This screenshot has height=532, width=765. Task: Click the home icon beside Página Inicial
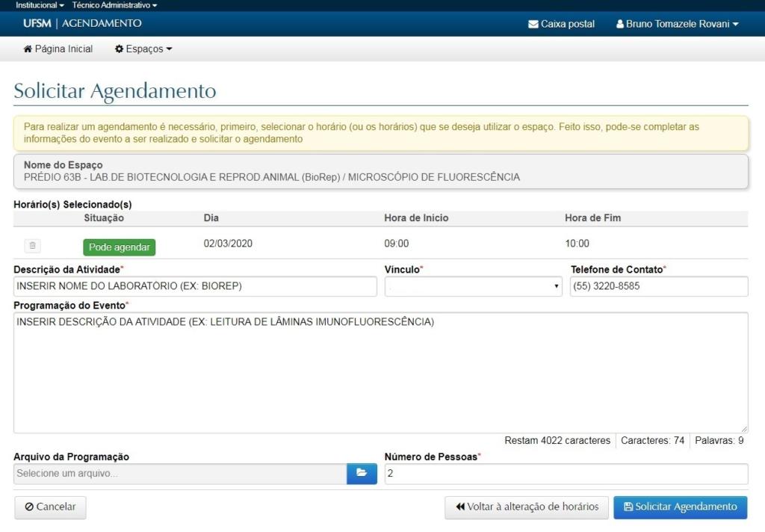(28, 49)
